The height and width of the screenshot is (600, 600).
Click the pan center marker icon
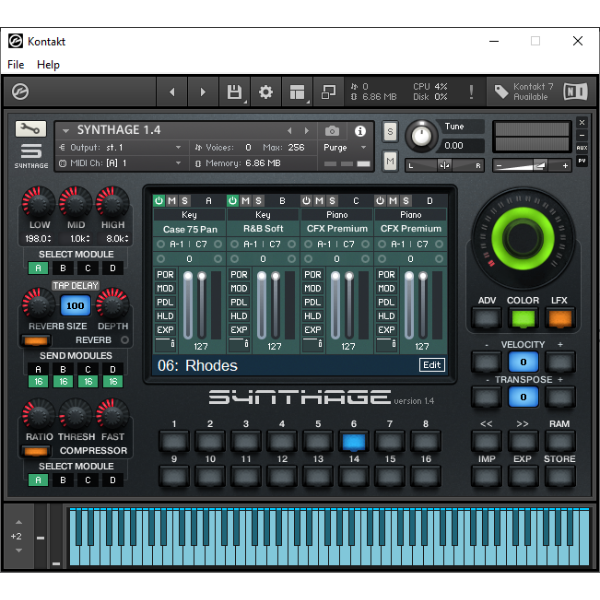pyautogui.click(x=444, y=166)
